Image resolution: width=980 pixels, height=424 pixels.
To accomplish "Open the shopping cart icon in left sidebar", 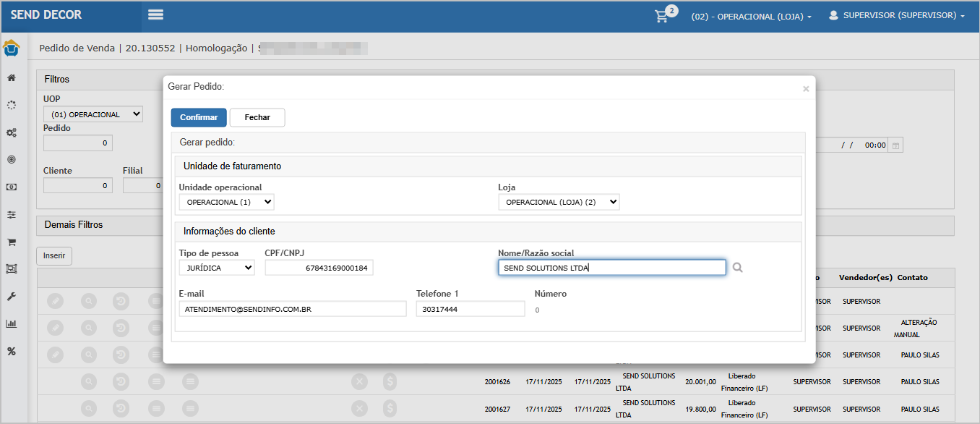I will [x=12, y=242].
